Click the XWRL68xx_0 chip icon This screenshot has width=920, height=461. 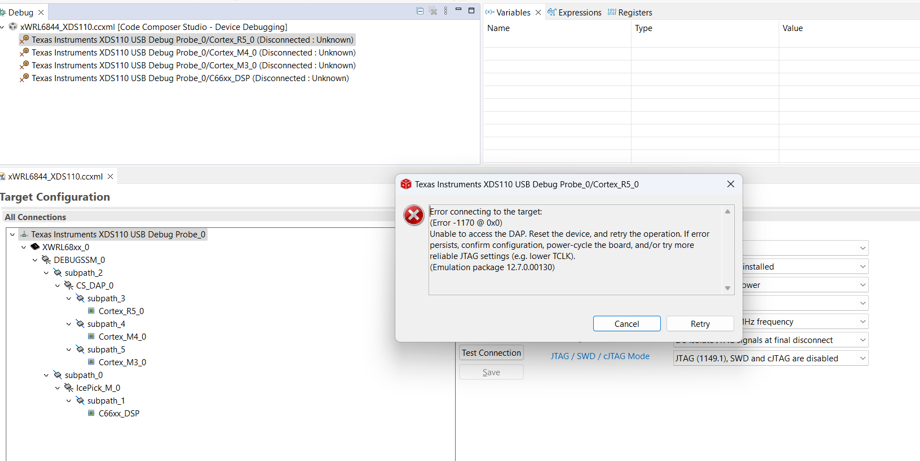[x=35, y=248]
